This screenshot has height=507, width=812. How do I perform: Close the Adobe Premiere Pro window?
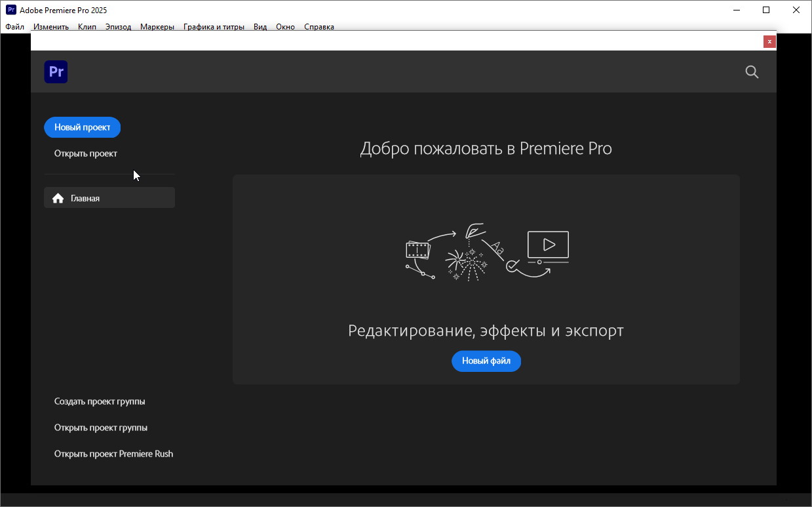tap(796, 10)
